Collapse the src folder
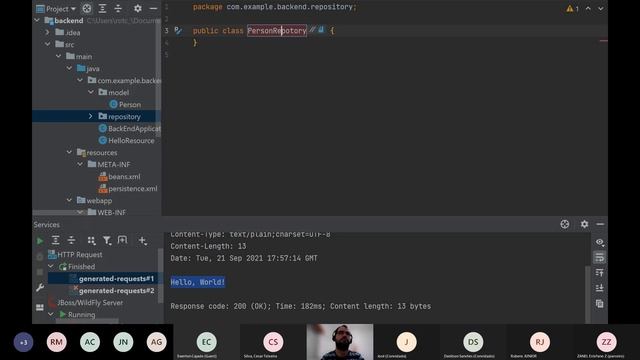 (x=48, y=44)
